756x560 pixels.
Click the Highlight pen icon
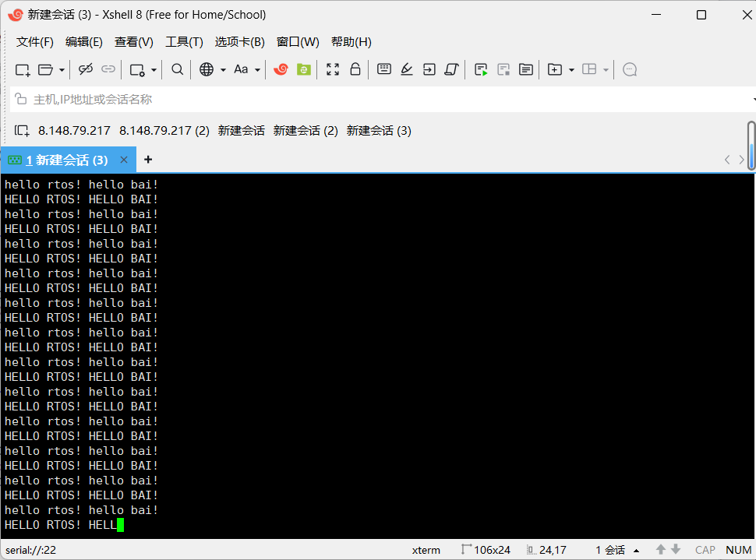[x=407, y=69]
